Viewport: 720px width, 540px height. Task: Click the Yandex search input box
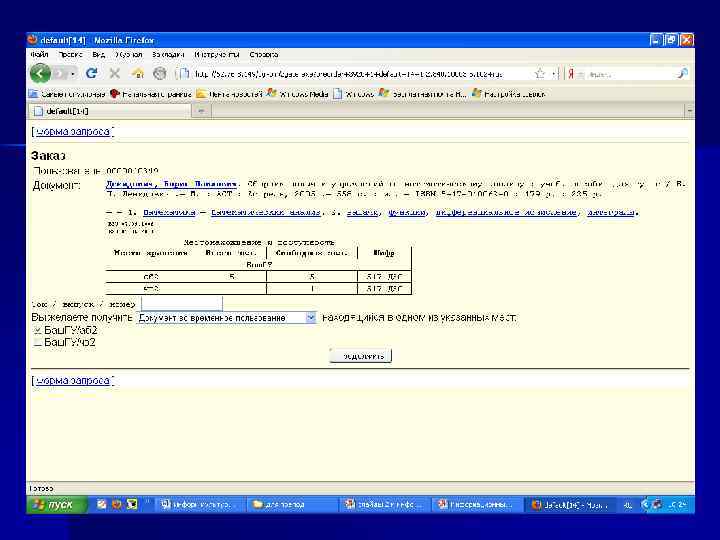[630, 74]
